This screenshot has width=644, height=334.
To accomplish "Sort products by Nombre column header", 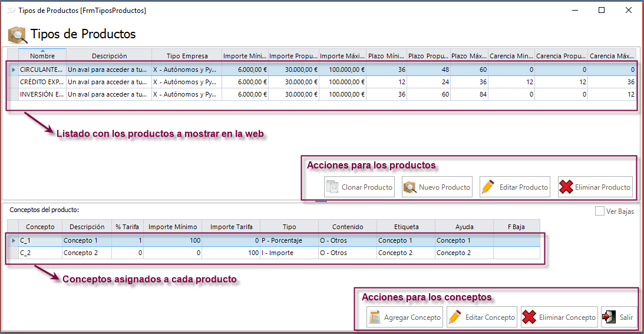I will [x=42, y=56].
